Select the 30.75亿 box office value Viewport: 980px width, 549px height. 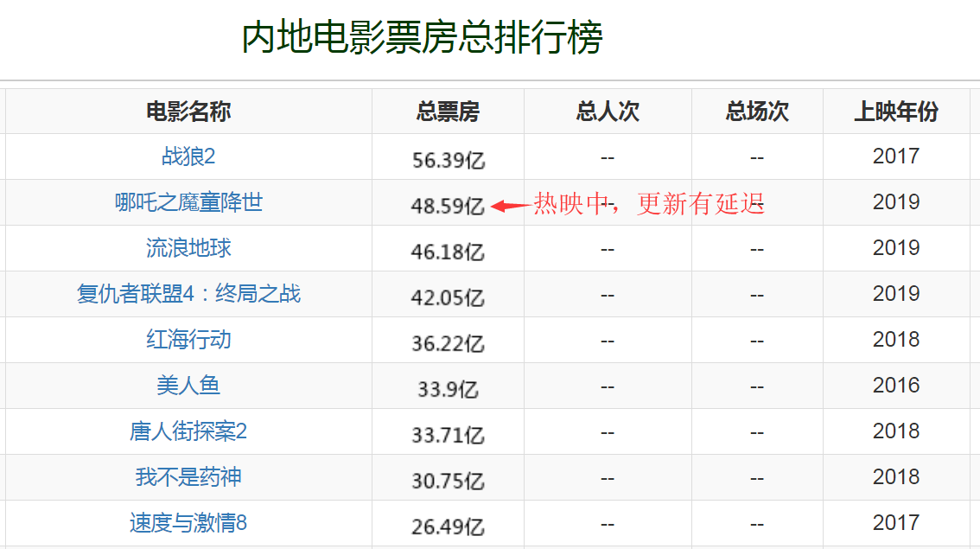[x=449, y=481]
